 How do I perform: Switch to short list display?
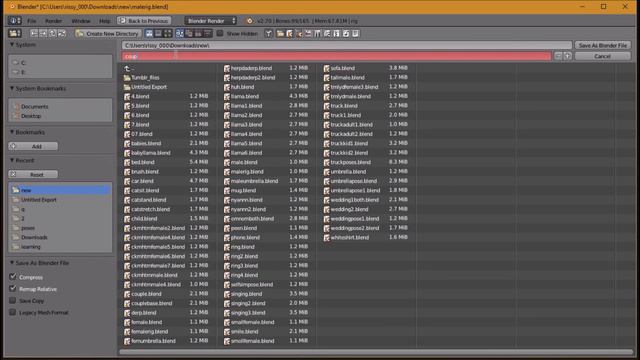pos(149,33)
